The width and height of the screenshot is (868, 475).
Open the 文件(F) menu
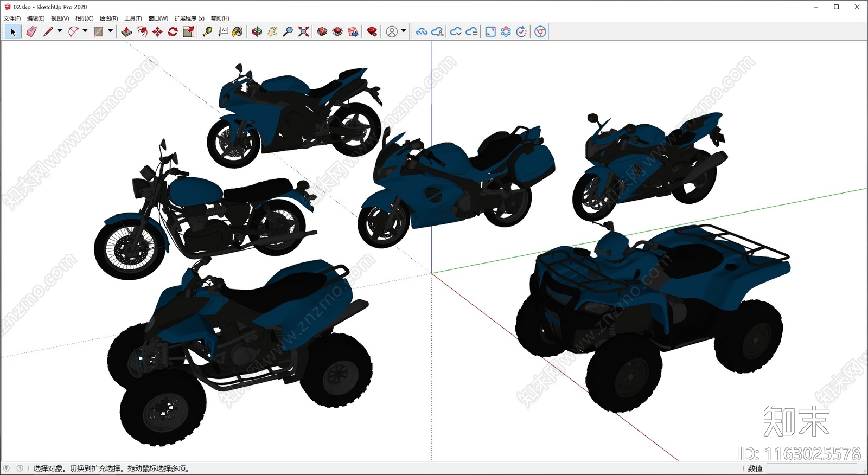point(12,18)
